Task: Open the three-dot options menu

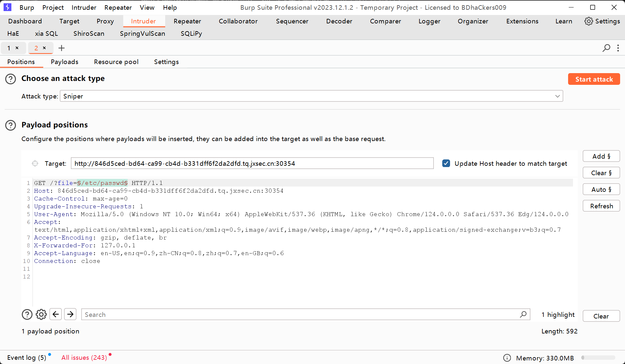Action: [618, 48]
